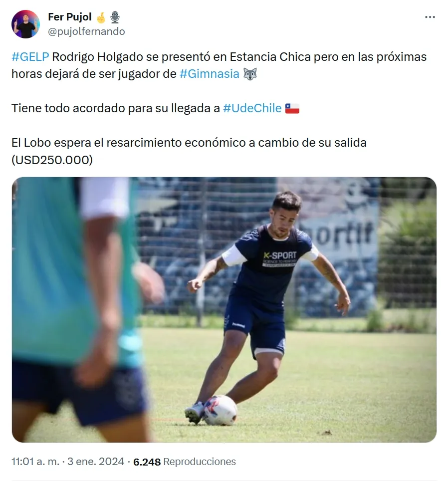Click the 6.248 Reproducciones view count
This screenshot has height=482, width=448.
(x=185, y=462)
